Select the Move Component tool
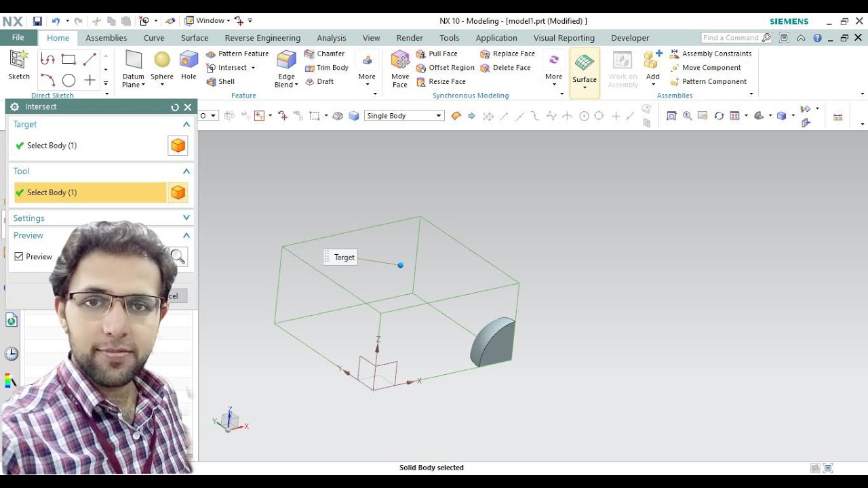This screenshot has width=868, height=488. coord(705,68)
